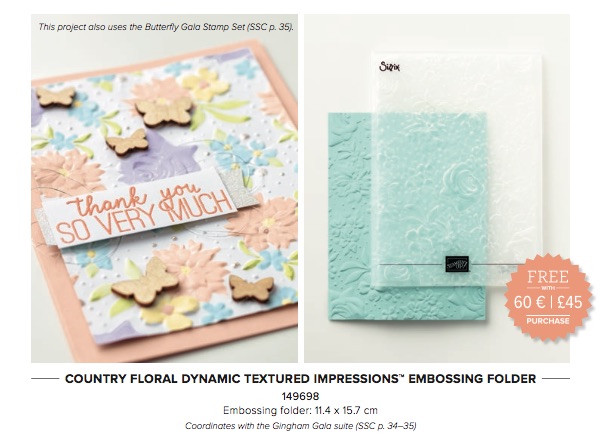This screenshot has height=433, width=603.
Task: Click the FREE with purchase starburst badge
Action: coord(548,297)
